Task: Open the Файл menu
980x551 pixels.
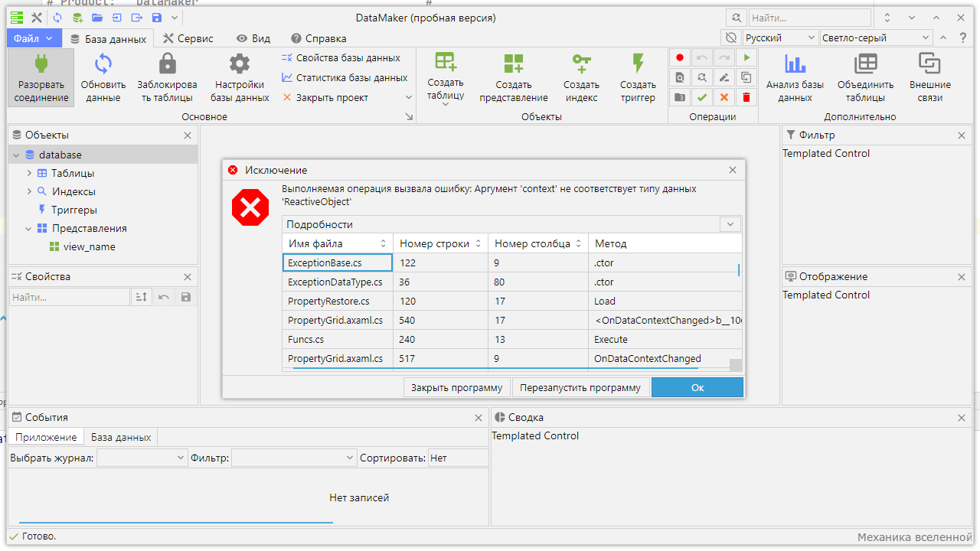Action: point(33,37)
